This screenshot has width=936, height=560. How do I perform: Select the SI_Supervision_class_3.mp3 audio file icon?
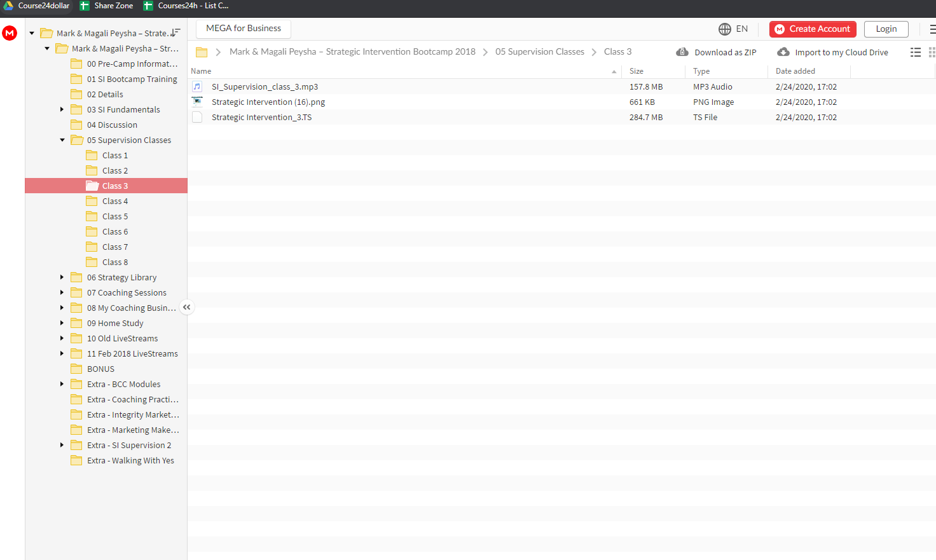pos(197,86)
